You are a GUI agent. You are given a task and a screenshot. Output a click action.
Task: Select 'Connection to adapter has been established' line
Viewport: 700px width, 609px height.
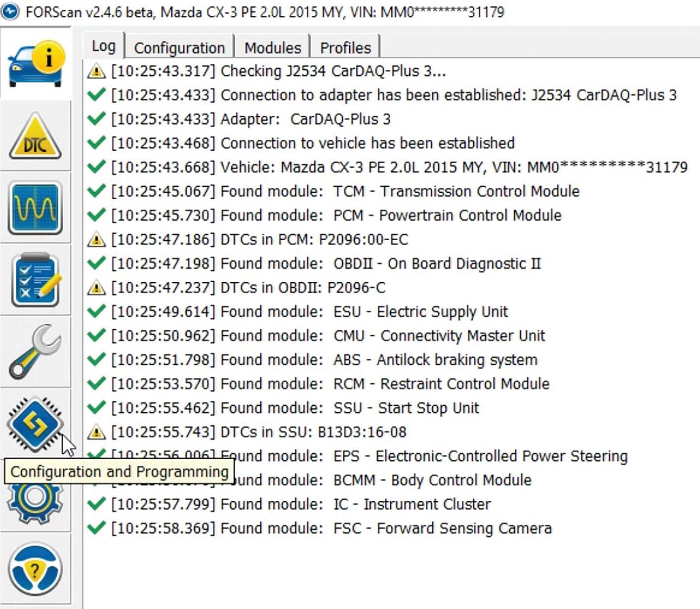pos(394,95)
